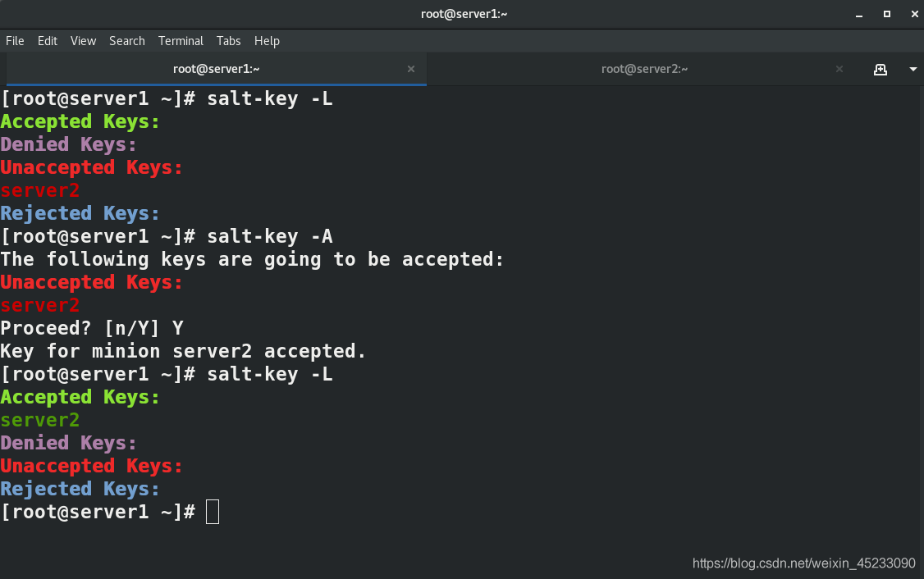Screen dimensions: 924x579
Task: Open the File menu
Action: (x=15, y=41)
